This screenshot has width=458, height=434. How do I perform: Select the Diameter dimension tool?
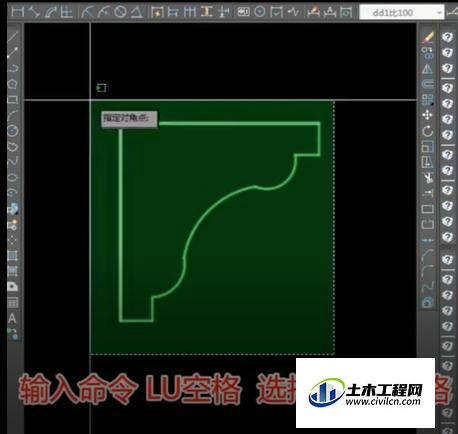pos(120,12)
